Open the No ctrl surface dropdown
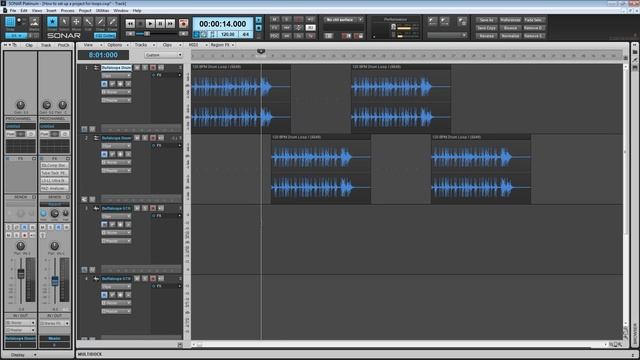The width and height of the screenshot is (640, 360). (344, 20)
